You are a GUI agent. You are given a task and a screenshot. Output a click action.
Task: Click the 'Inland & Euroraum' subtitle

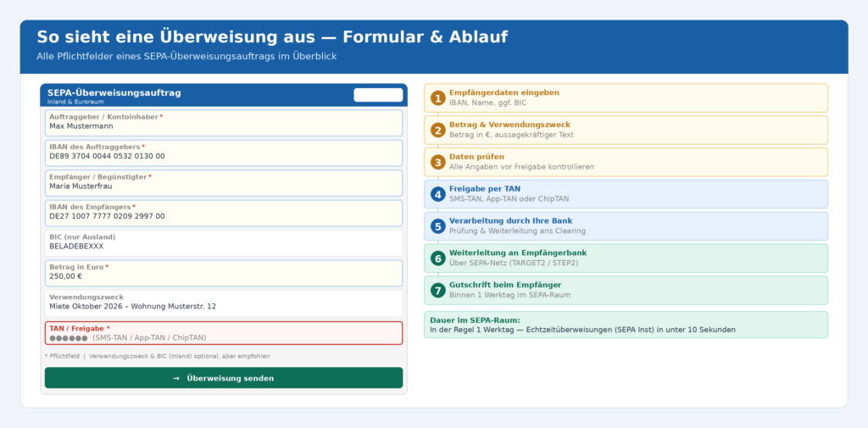75,102
